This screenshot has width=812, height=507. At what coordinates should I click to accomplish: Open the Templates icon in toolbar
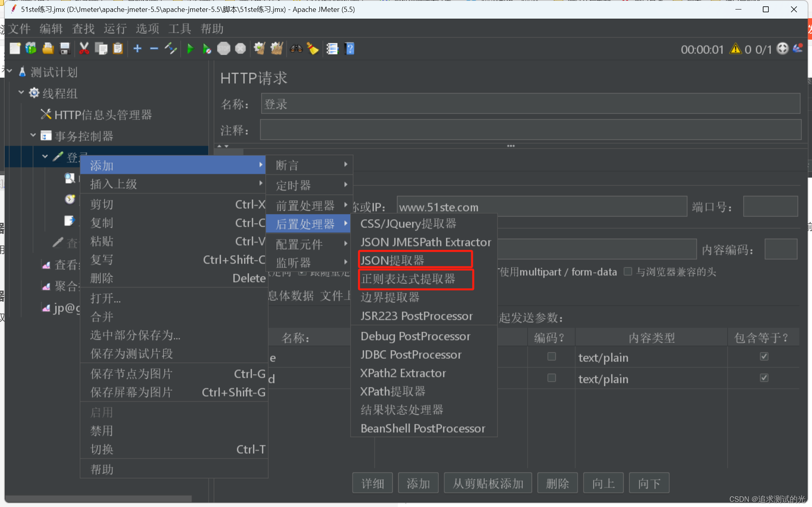point(31,48)
